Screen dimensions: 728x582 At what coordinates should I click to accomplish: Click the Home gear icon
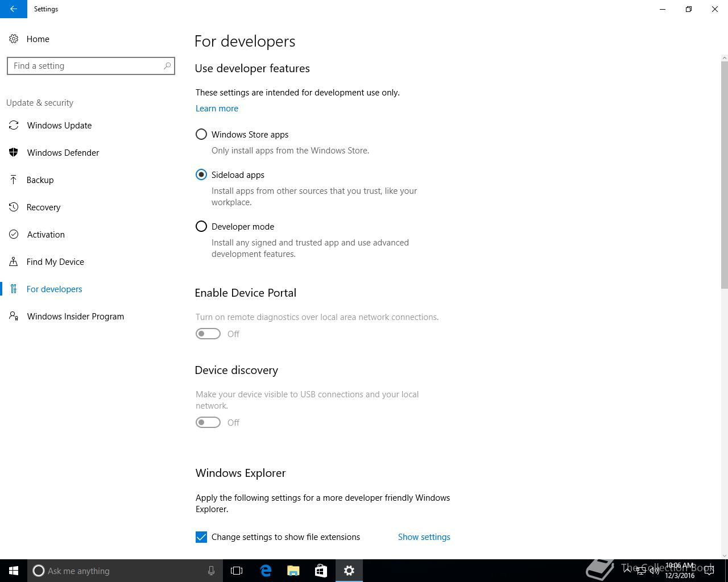point(14,39)
